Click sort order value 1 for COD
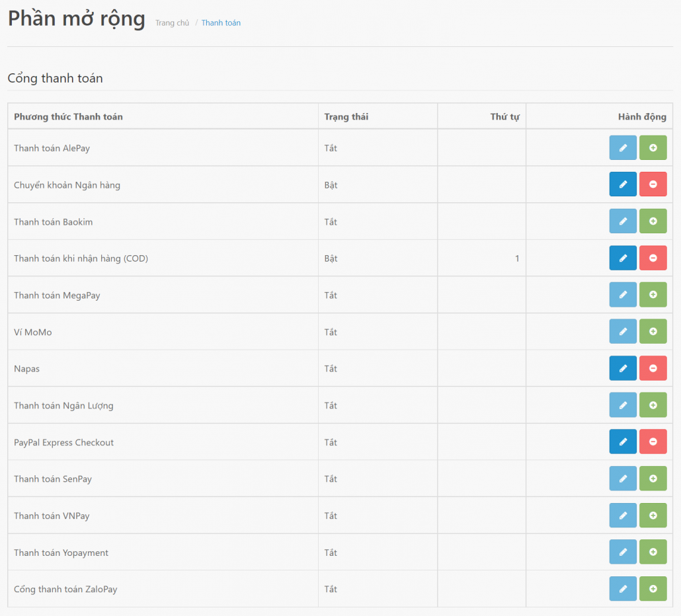Image resolution: width=681 pixels, height=616 pixels. point(517,258)
